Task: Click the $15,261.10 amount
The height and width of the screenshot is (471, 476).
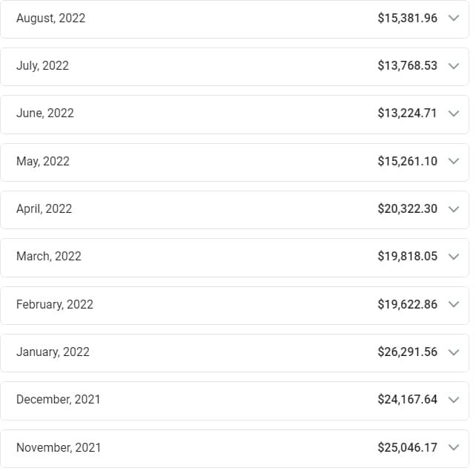Action: [407, 161]
